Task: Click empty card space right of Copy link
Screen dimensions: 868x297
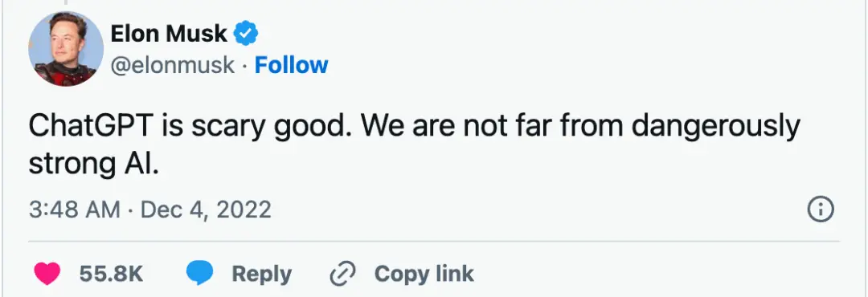Action: 659,274
